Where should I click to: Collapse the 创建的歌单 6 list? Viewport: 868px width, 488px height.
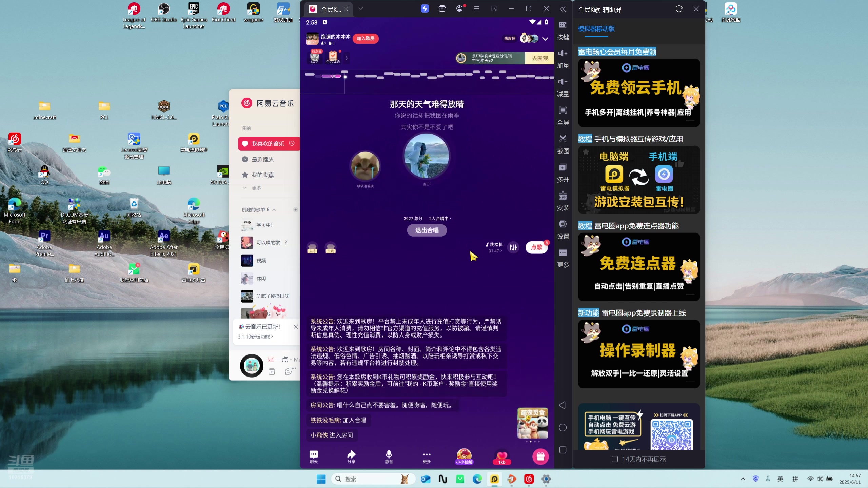(x=274, y=210)
